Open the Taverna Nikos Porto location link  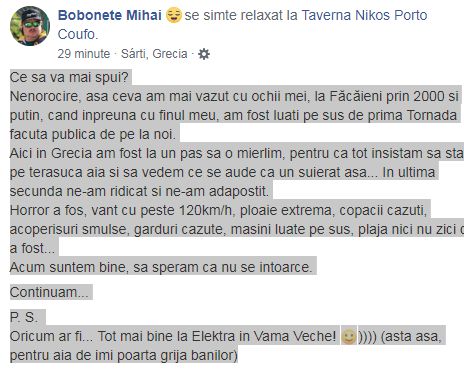tap(364, 15)
